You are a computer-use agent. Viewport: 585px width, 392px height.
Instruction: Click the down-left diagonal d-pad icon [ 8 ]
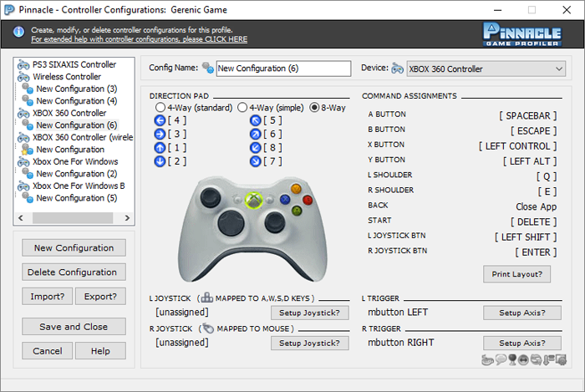point(256,148)
